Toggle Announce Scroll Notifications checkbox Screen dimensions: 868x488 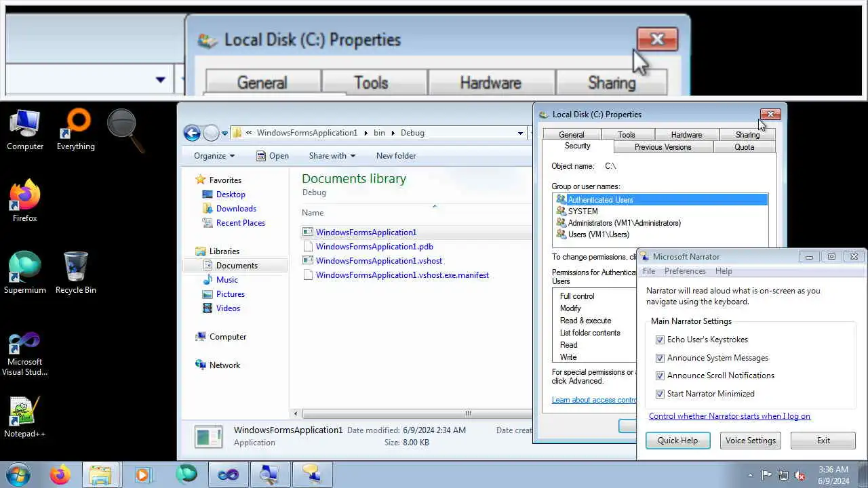tap(660, 375)
